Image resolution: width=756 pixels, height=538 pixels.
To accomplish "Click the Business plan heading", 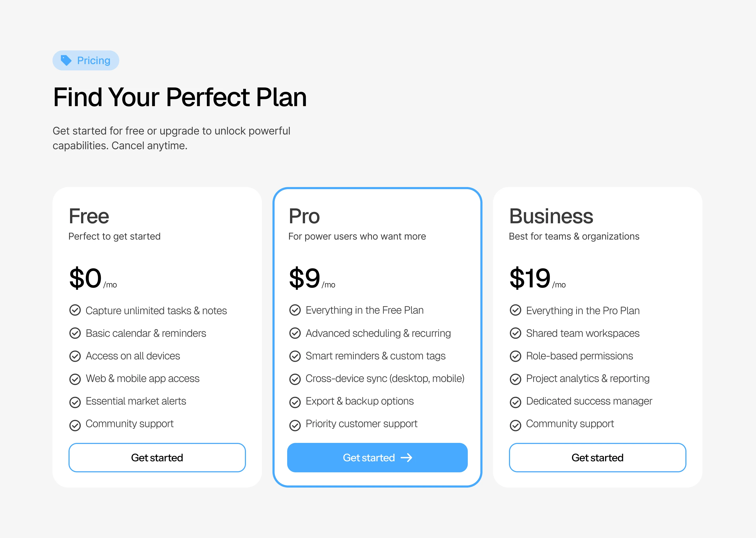I will coord(551,216).
